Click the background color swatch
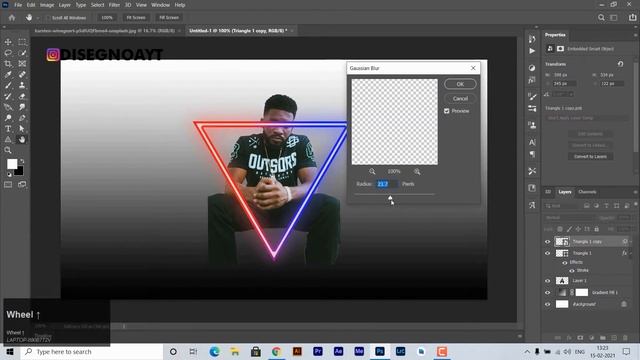 click(18, 171)
